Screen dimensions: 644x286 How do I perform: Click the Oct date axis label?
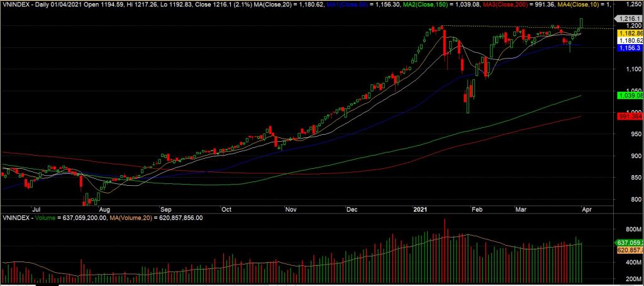click(x=226, y=209)
